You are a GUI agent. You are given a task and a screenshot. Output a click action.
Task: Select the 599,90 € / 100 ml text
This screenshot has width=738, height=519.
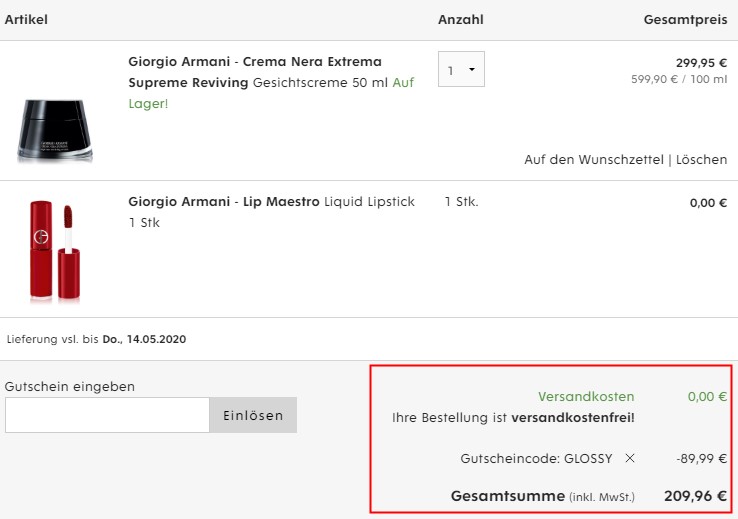pyautogui.click(x=679, y=79)
